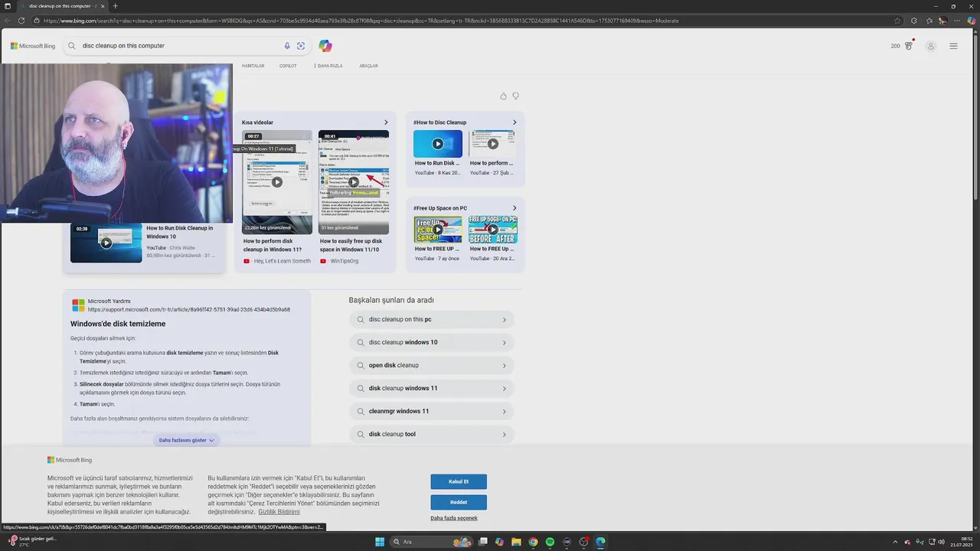This screenshot has width=980, height=551.
Task: Open the support.microsoft.com article URL
Action: (188, 310)
